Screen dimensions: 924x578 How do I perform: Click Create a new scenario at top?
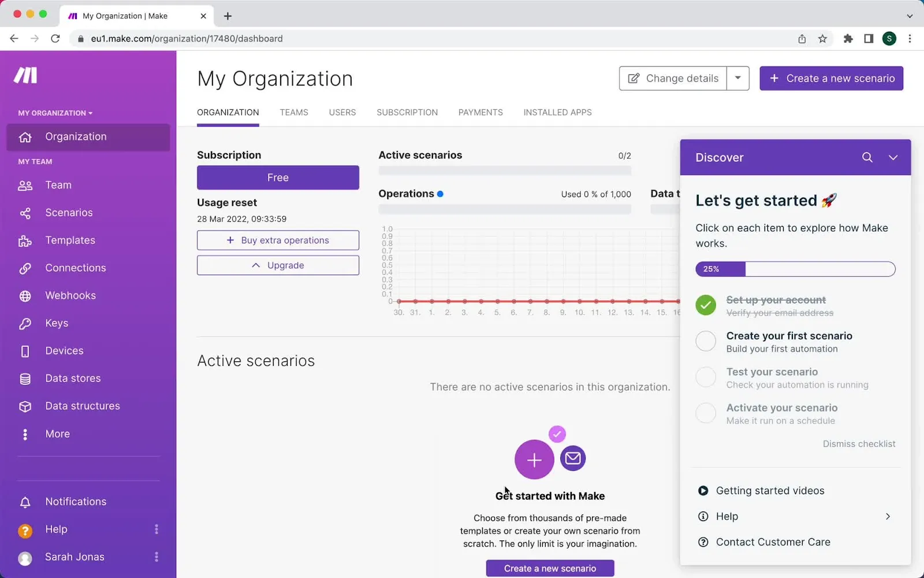(x=831, y=78)
